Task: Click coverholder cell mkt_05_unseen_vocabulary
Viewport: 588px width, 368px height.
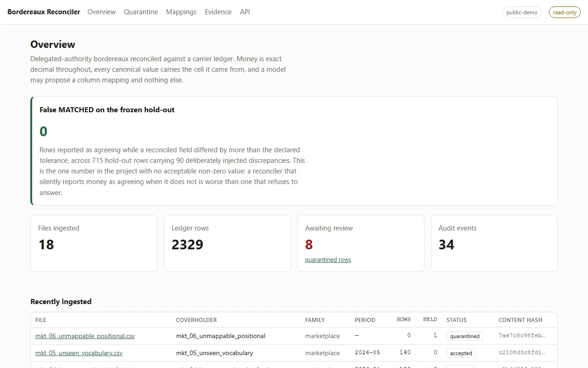Action: tap(215, 353)
